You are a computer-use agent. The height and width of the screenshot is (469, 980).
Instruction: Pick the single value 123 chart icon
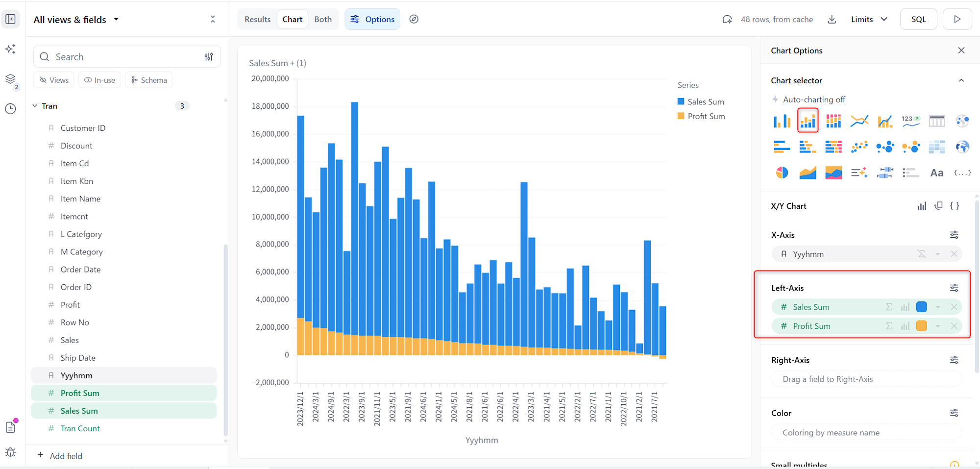coord(910,121)
